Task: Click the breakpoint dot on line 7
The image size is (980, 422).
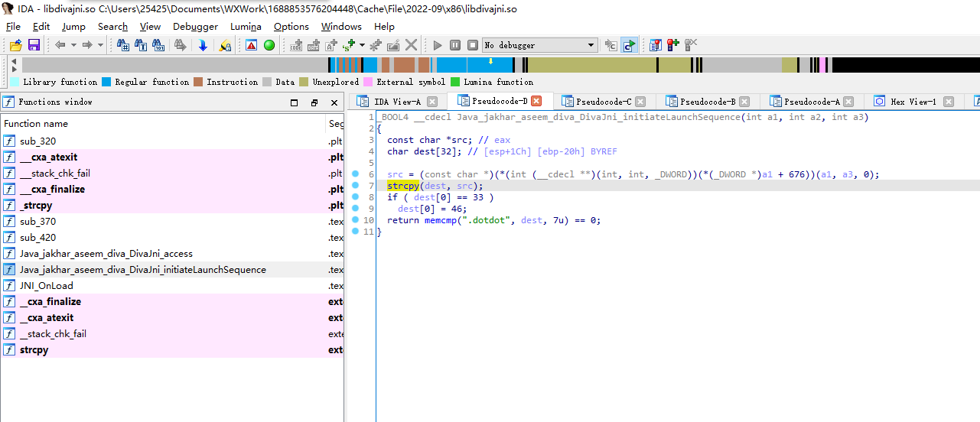Action: (x=355, y=186)
